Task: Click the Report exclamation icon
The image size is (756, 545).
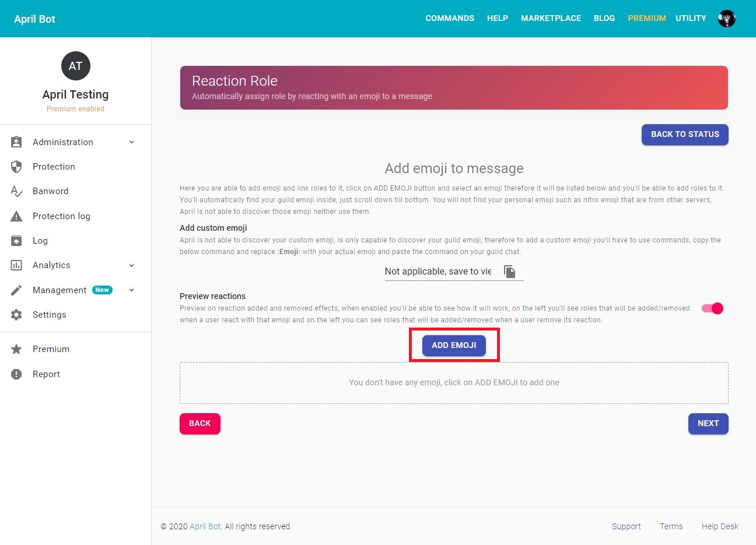Action: tap(16, 374)
